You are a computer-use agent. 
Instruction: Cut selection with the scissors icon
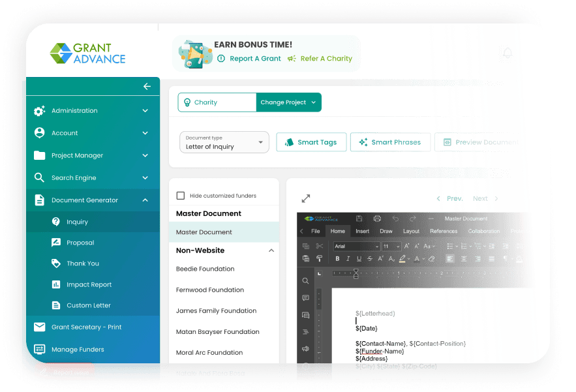(x=319, y=246)
